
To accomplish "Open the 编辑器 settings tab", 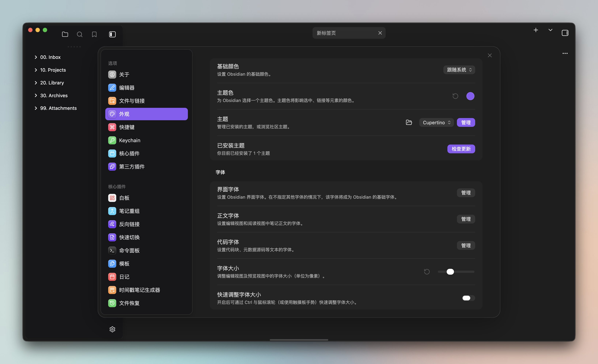I will (x=127, y=88).
